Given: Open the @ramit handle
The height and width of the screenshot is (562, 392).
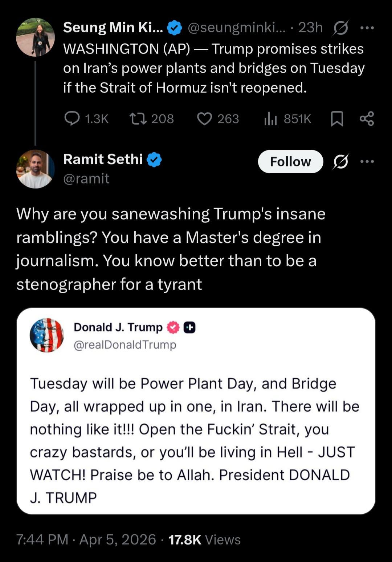Looking at the screenshot, I should coord(86,178).
